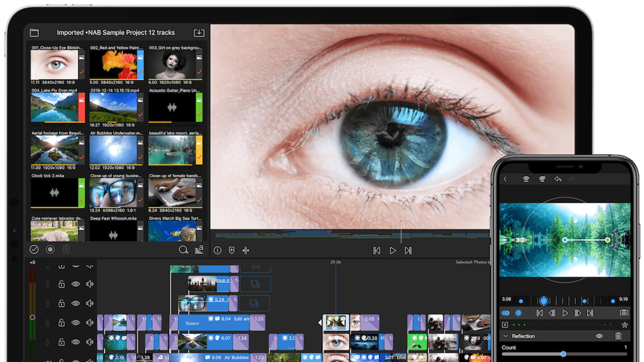Select the "11.11 3840x2160 16:9" info text
The width and height of the screenshot is (644, 362).
(x=53, y=82)
